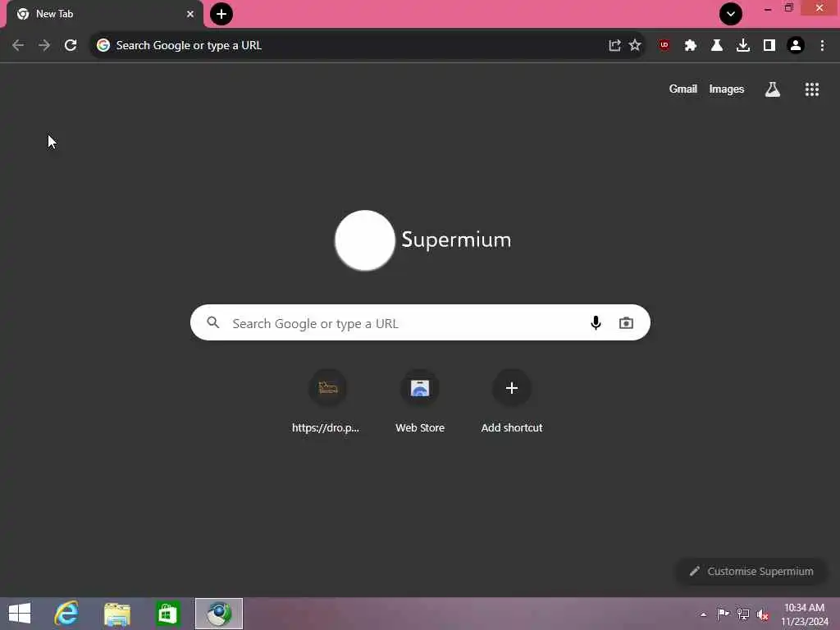Open the Experiments flask in toolbar

(717, 45)
